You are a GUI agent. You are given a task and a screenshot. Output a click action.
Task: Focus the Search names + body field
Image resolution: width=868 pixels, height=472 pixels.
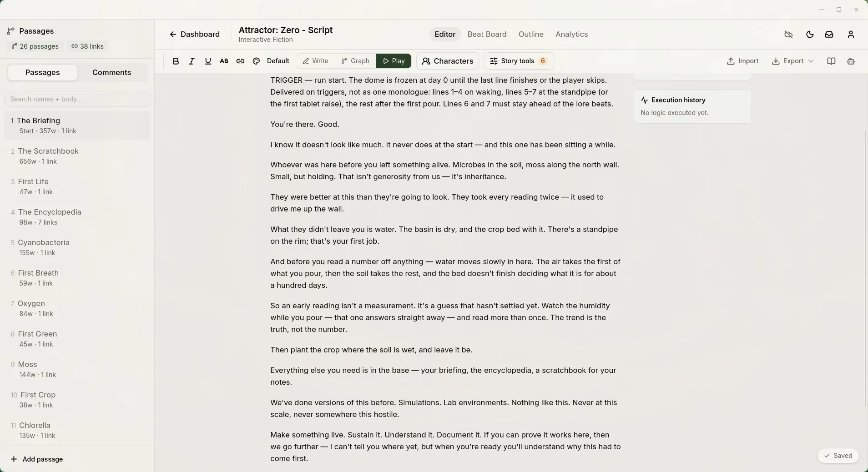(77, 99)
